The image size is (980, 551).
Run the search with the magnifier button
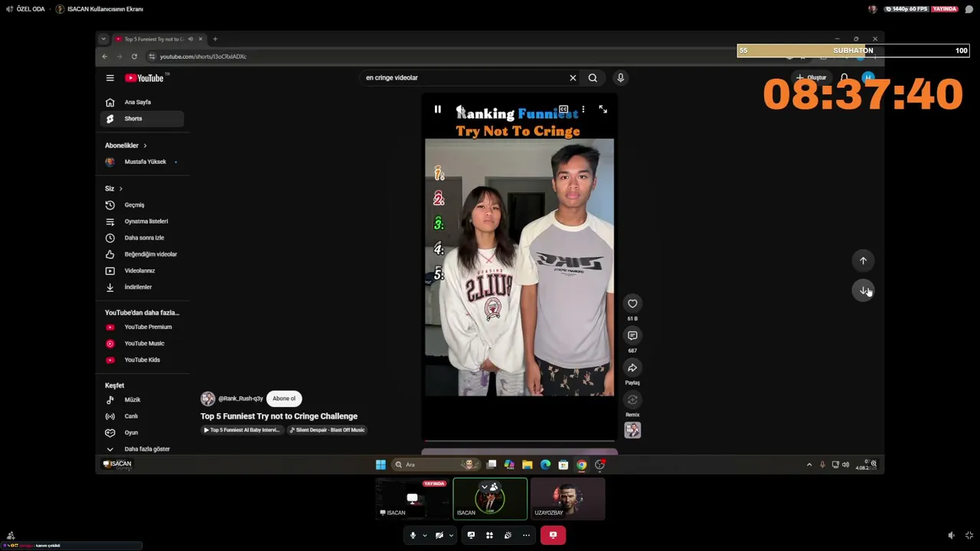pyautogui.click(x=593, y=78)
